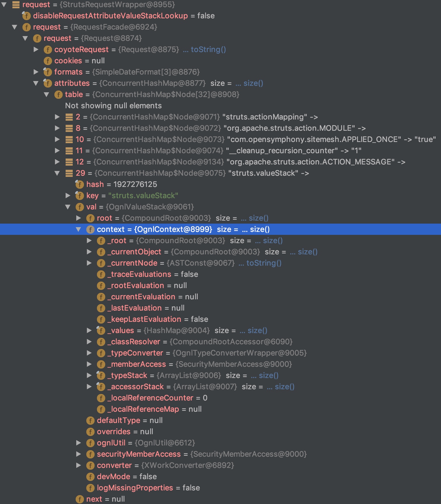Image resolution: width=441 pixels, height=504 pixels.
Task: Click the field icon next to cookies
Action: pos(48,61)
